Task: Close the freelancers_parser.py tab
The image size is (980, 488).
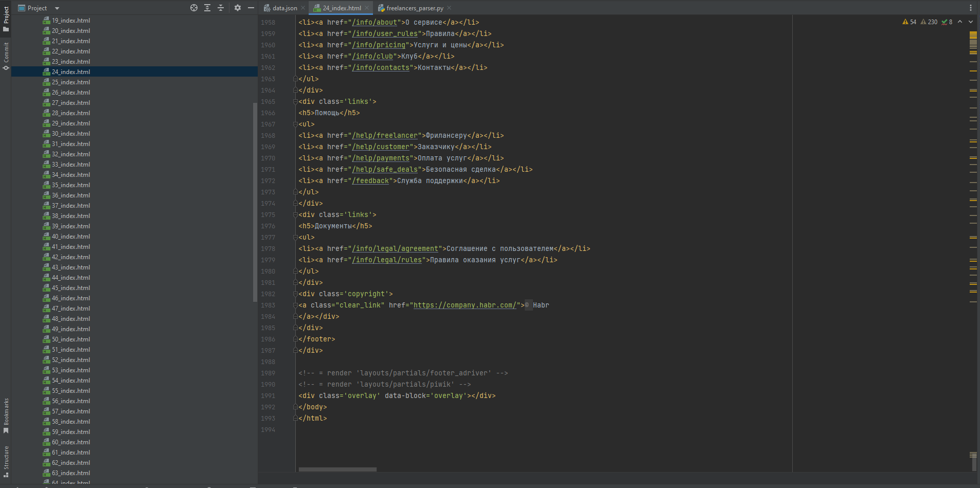Action: tap(449, 8)
